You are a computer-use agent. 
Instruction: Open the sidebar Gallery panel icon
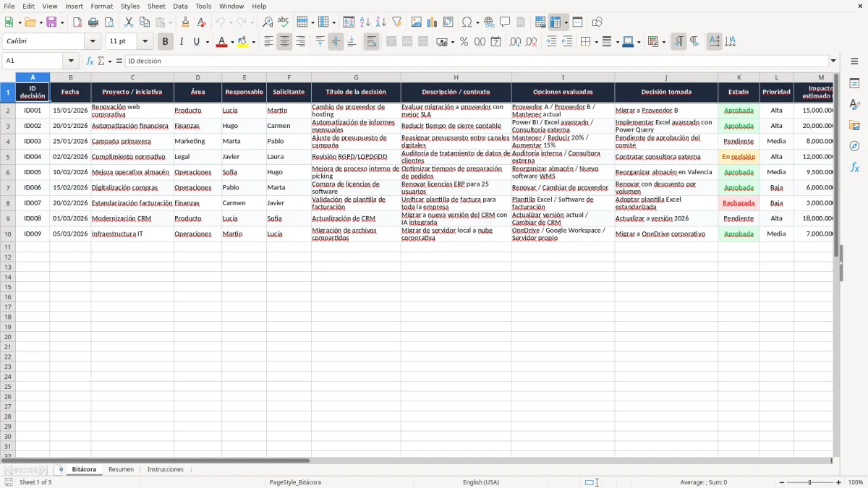click(854, 126)
